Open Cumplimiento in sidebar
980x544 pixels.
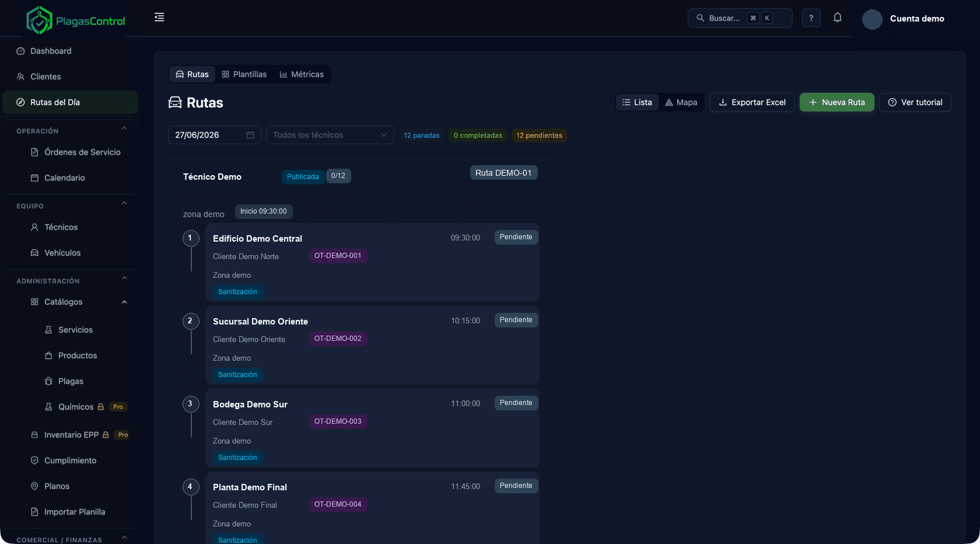coord(70,461)
